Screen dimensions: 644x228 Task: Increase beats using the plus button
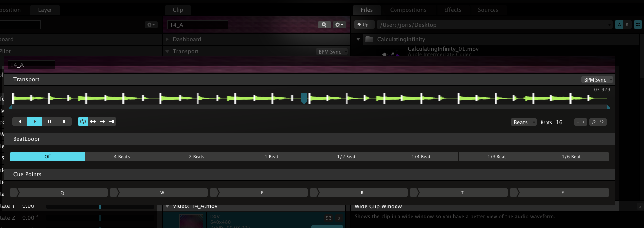583,122
